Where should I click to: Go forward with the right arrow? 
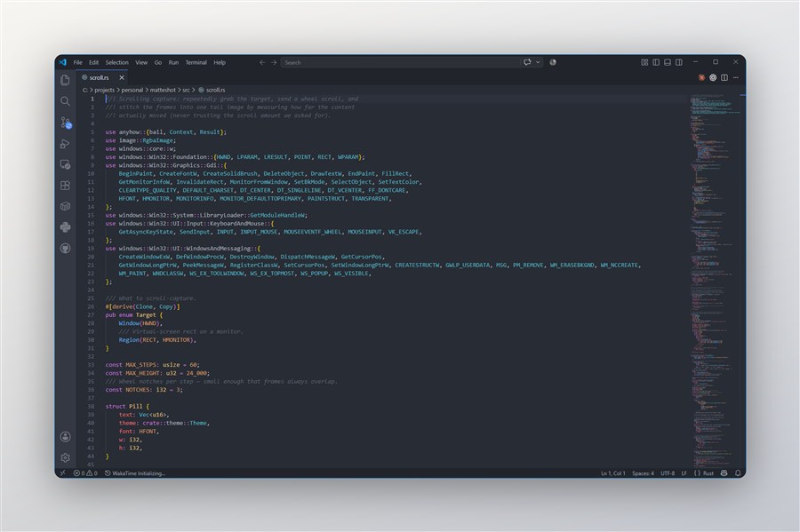point(274,62)
